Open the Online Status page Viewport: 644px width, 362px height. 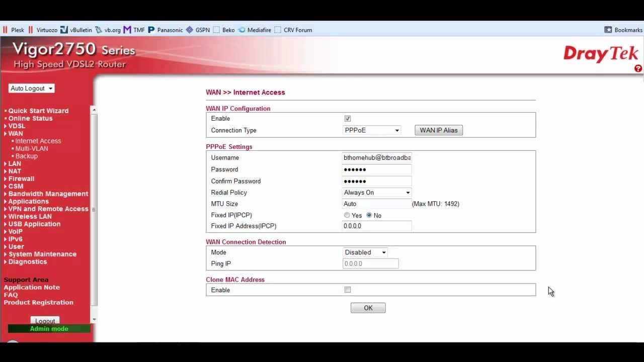(x=30, y=119)
